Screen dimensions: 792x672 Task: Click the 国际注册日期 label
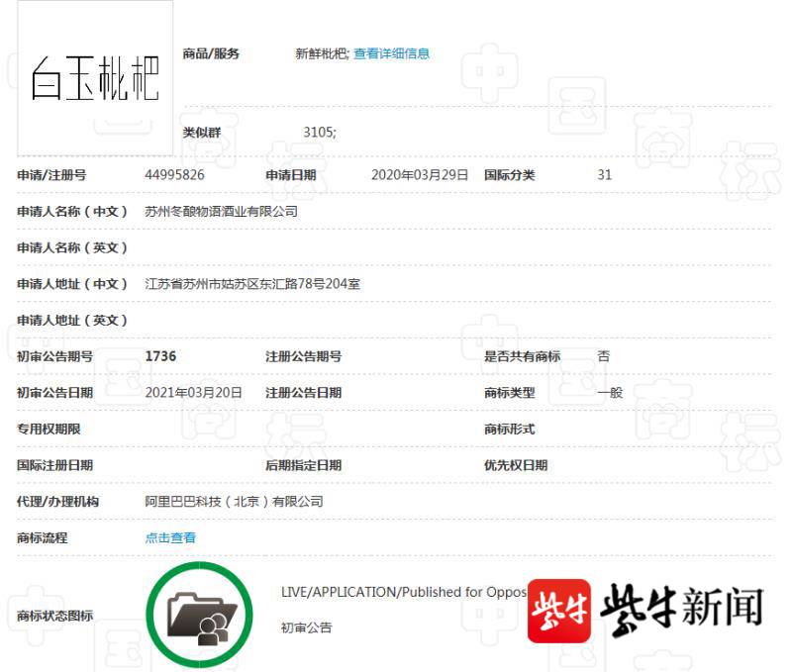tap(54, 465)
